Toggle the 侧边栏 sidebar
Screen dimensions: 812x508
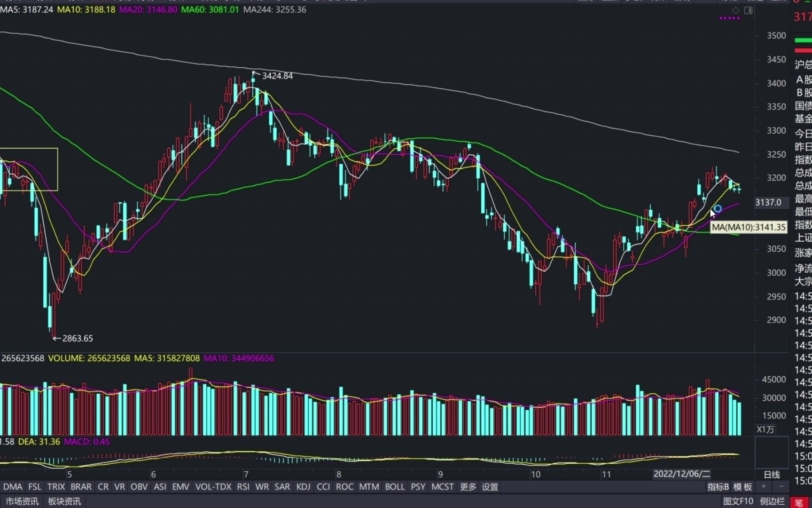(x=772, y=501)
